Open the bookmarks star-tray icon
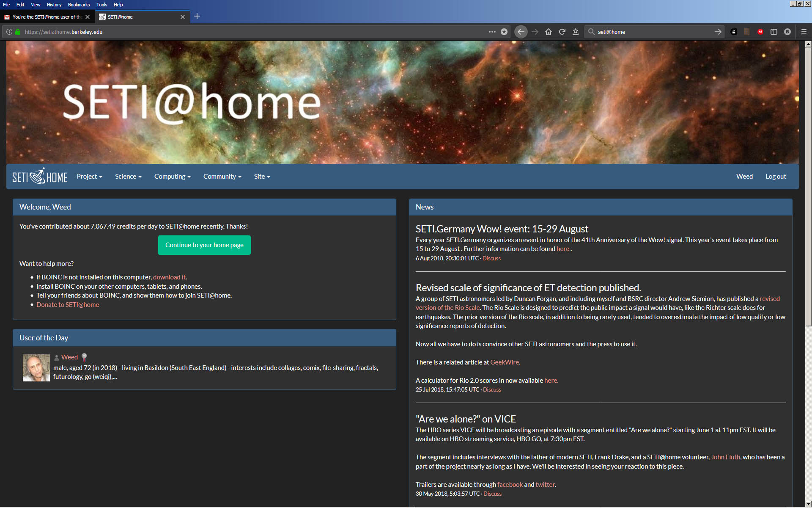This screenshot has height=508, width=812. pos(576,32)
